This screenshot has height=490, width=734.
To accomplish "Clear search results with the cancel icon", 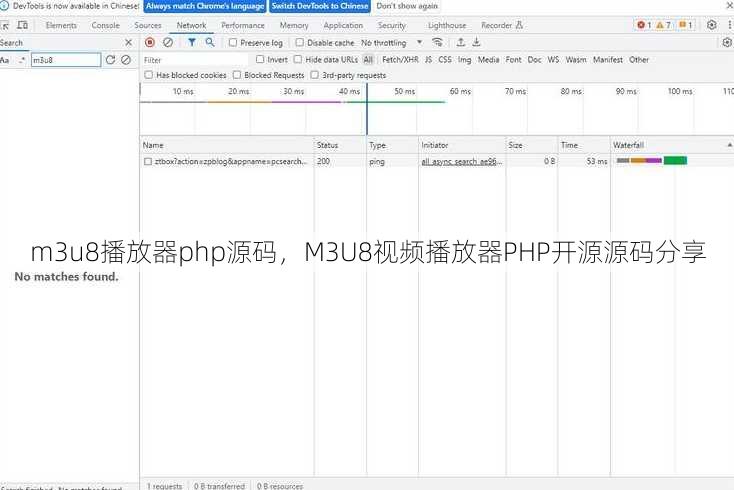I will pos(126,60).
